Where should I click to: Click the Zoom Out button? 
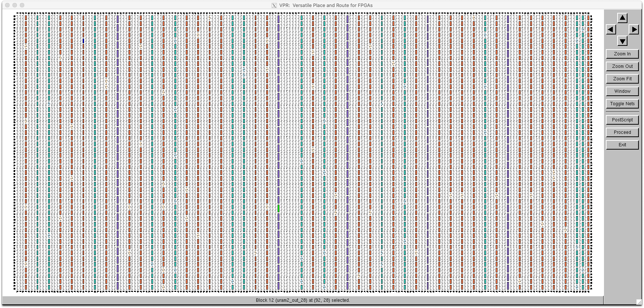[x=622, y=66]
